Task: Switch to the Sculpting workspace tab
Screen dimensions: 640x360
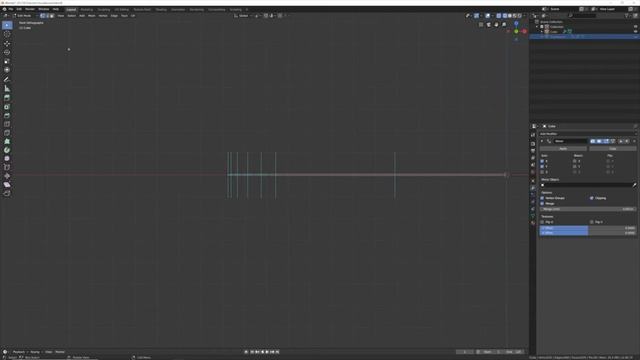Action: point(104,9)
